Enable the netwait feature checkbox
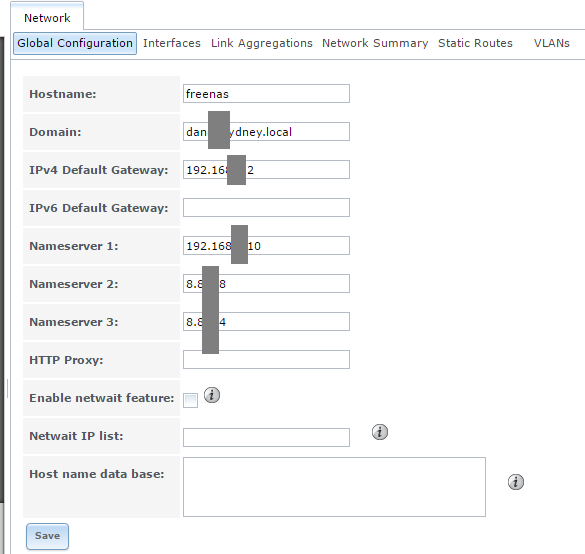Image resolution: width=585 pixels, height=554 pixels. (190, 400)
